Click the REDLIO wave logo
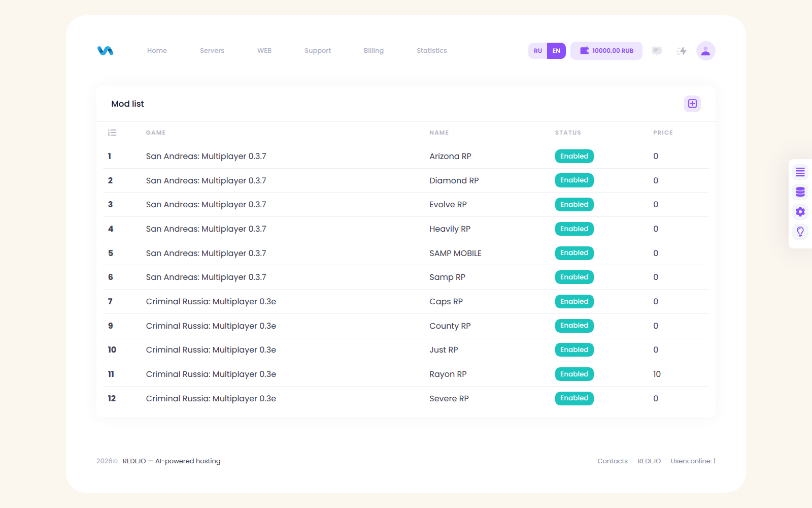The width and height of the screenshot is (812, 508). (x=105, y=51)
